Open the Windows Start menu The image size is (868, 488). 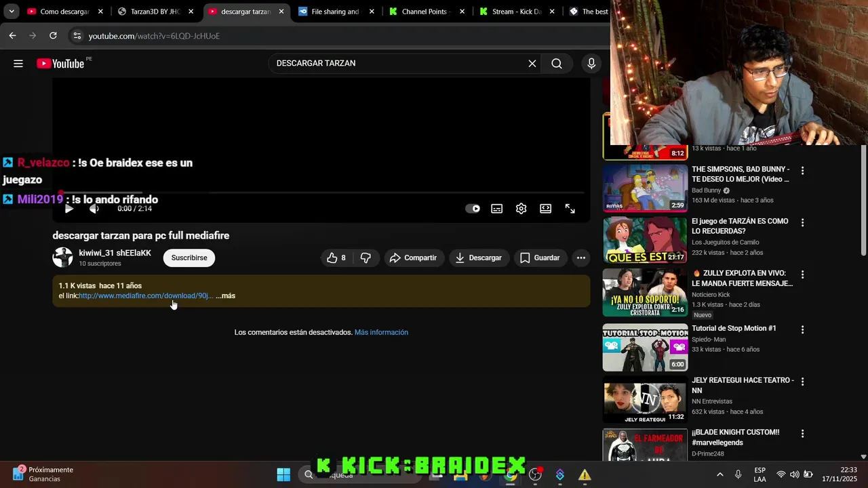pos(283,474)
